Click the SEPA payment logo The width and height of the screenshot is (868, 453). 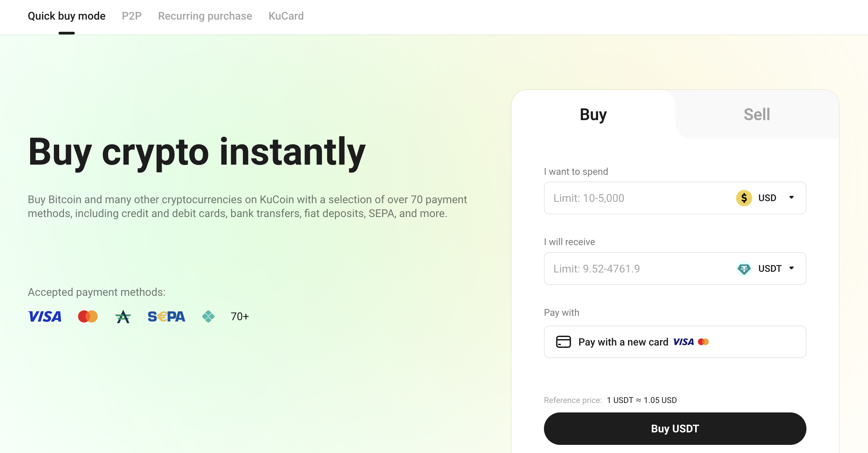(x=166, y=316)
